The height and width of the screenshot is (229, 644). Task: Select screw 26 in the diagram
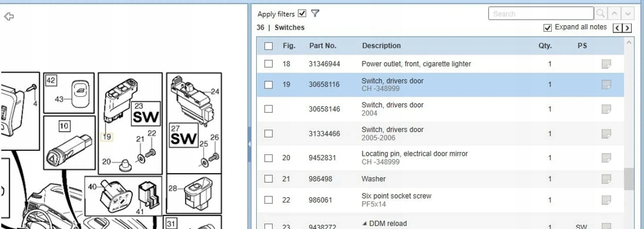click(x=214, y=157)
